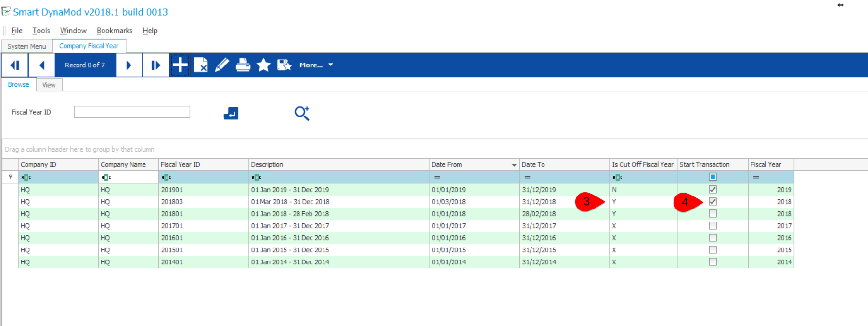Open the More... toolbar dropdown
The height and width of the screenshot is (326, 868).
(316, 65)
